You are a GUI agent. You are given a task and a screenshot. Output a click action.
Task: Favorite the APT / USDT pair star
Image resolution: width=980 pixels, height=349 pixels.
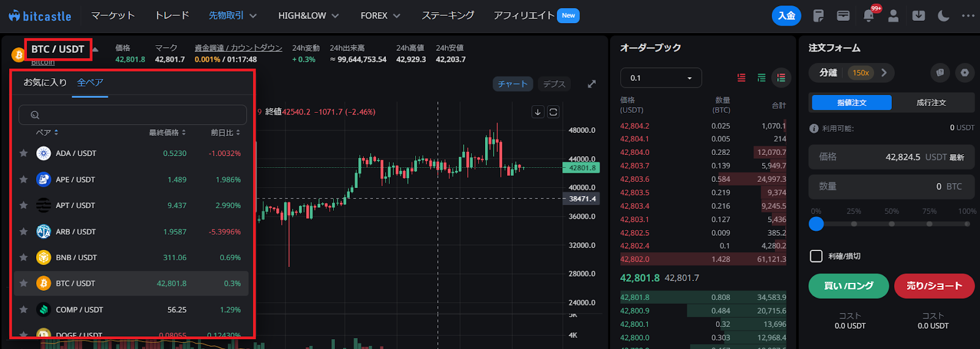[x=23, y=205]
